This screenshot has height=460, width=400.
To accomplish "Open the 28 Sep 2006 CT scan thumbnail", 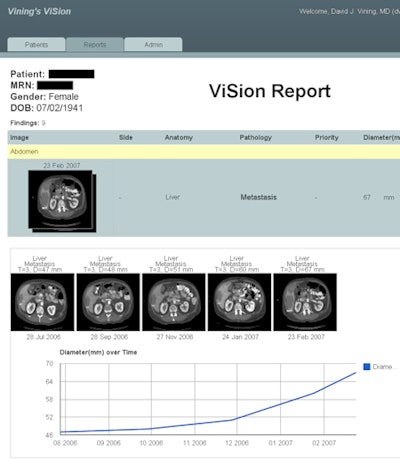I will (108, 302).
